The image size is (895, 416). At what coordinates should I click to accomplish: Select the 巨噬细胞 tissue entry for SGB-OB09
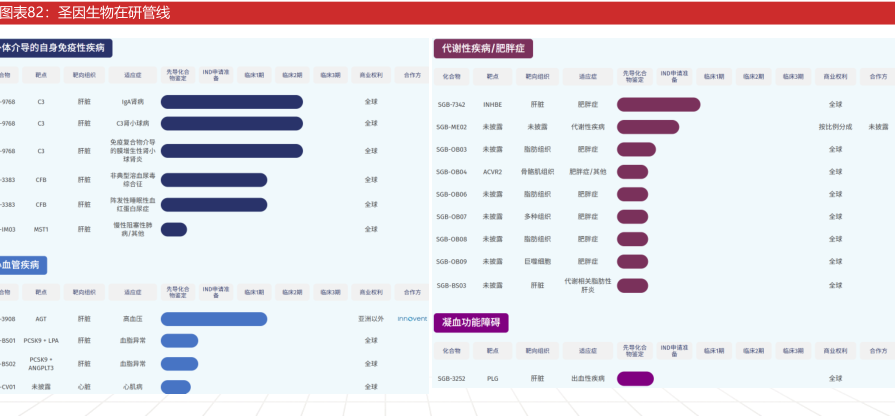pos(537,261)
